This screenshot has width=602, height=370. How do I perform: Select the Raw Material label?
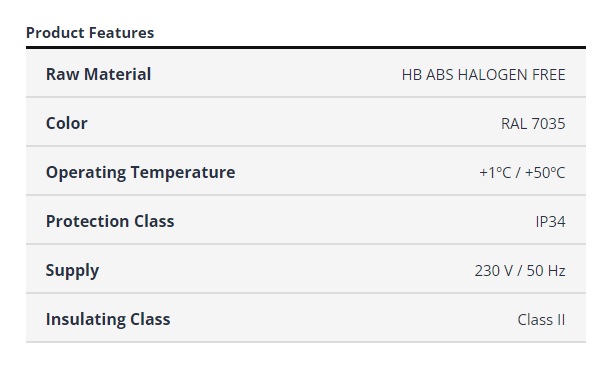click(x=98, y=74)
